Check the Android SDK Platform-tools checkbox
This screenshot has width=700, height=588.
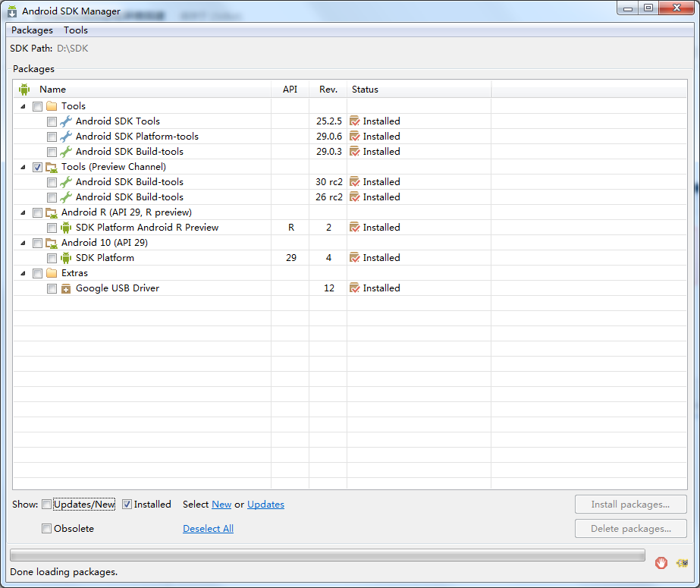coord(52,137)
